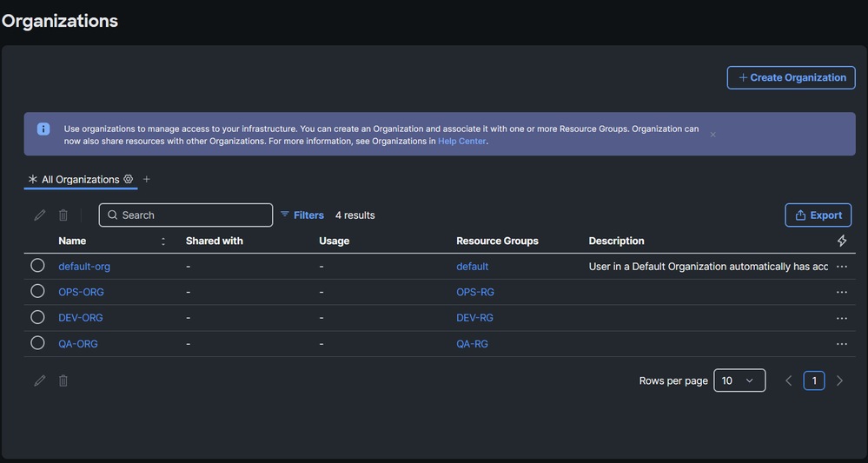
Task: Open All Organizations tab settings gear
Action: [x=129, y=179]
